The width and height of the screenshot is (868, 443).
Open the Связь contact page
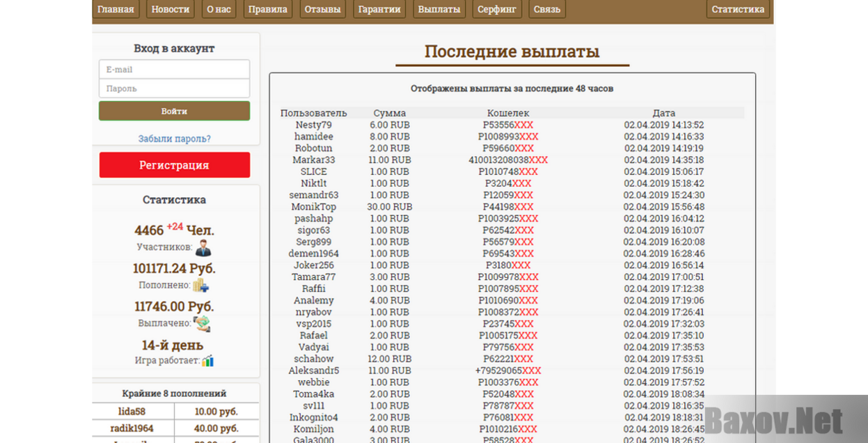pos(547,9)
